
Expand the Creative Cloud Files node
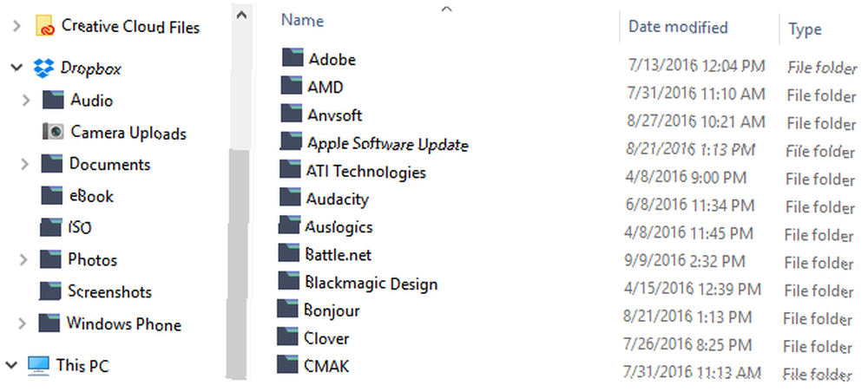coord(16,26)
